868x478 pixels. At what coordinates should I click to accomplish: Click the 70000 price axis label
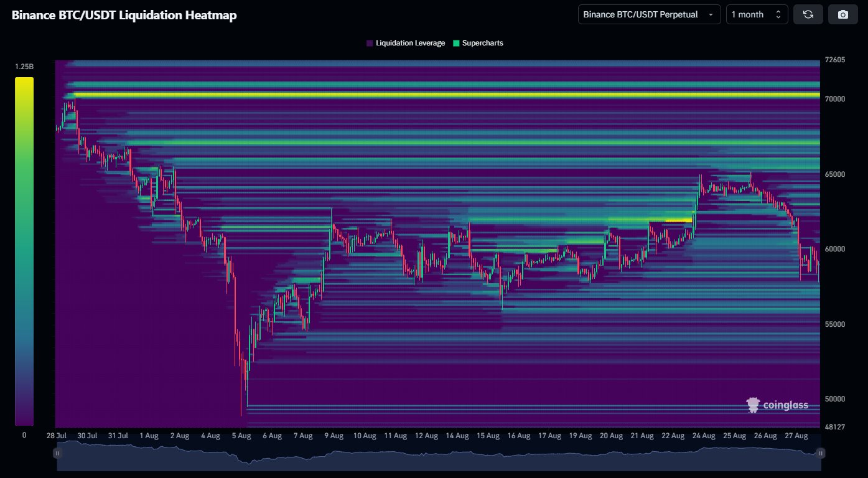834,99
